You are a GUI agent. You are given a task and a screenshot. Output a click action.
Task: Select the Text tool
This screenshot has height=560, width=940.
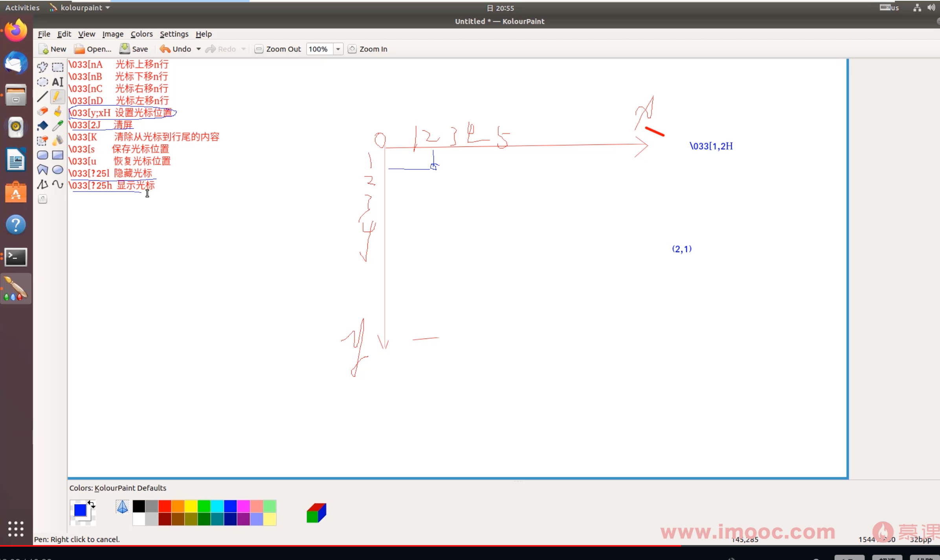pos(58,82)
